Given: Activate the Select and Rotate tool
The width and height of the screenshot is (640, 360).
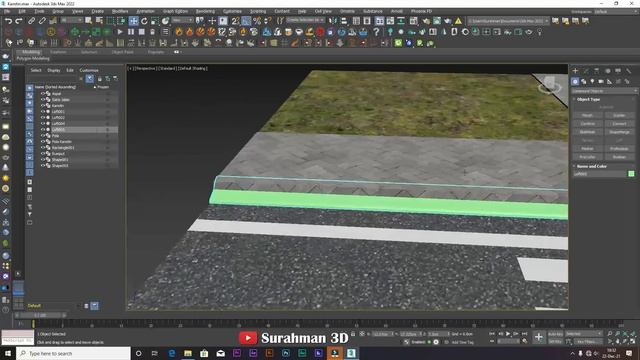Looking at the screenshot, I should click(144, 20).
